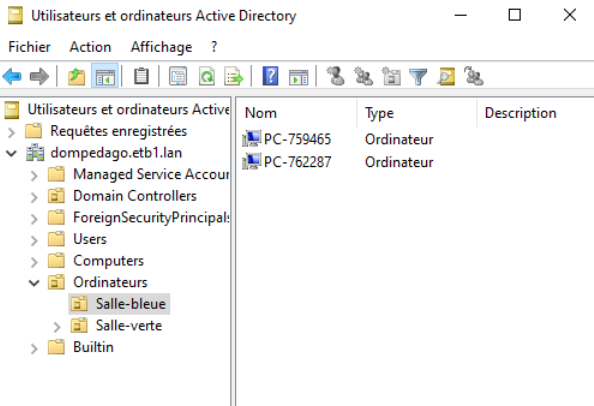Sort by the Description column header
Viewport: 594px width, 406px height.
click(x=535, y=113)
